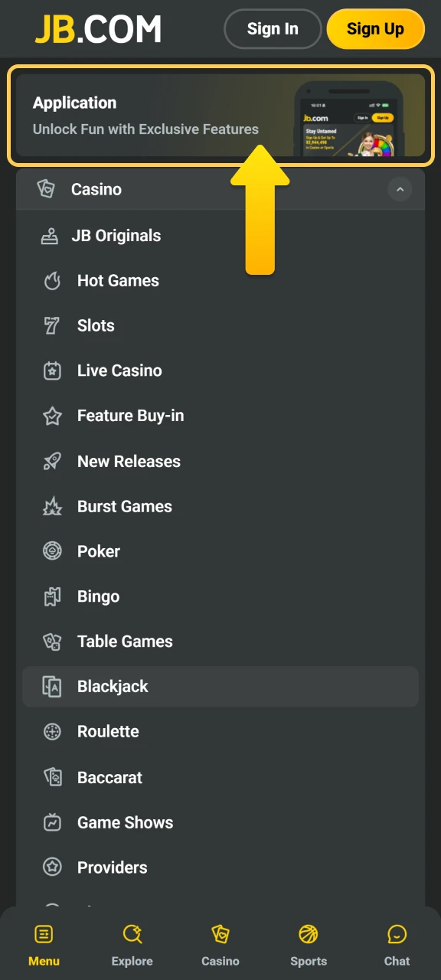Choose Providers in the sidebar menu

pos(112,867)
